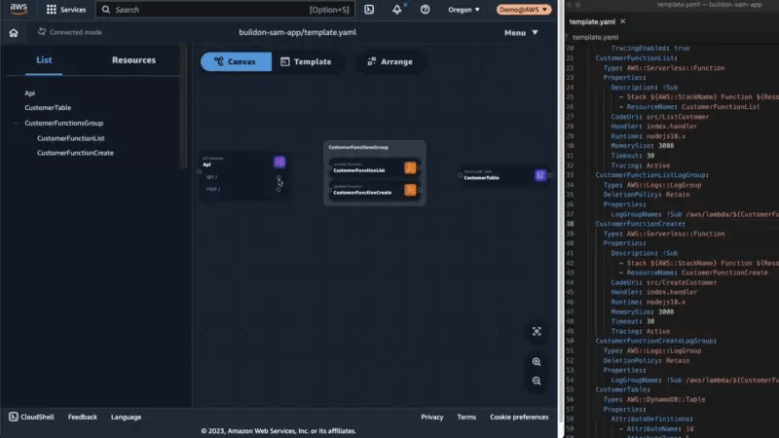Open the notifications bell
Image resolution: width=779 pixels, height=438 pixels.
click(397, 9)
